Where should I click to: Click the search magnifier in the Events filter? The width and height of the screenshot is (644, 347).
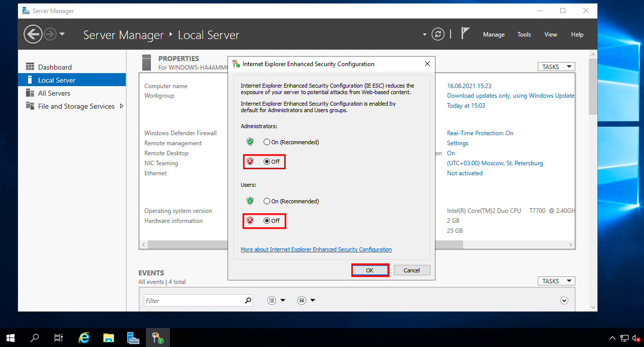[248, 300]
